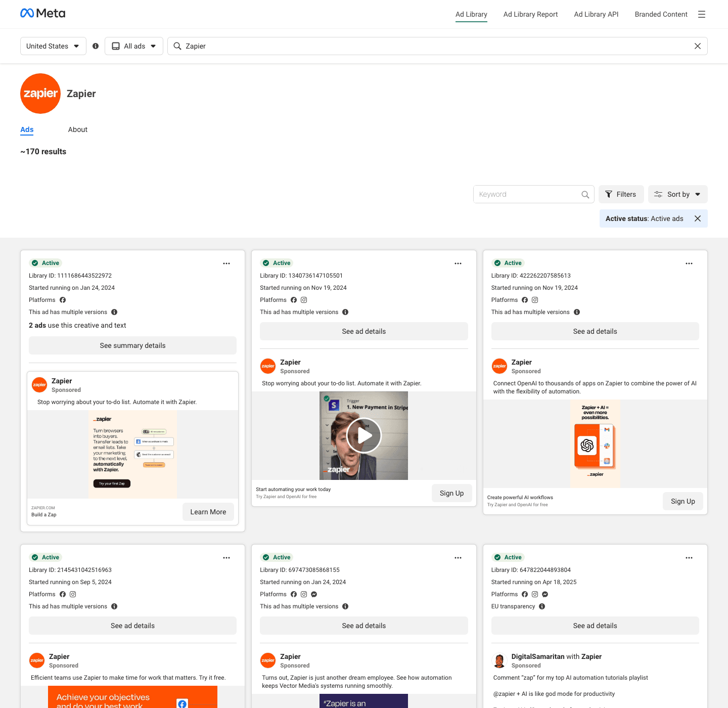This screenshot has width=728, height=708.
Task: Open three-dot menu for ad 1340736147105501
Action: click(x=458, y=263)
